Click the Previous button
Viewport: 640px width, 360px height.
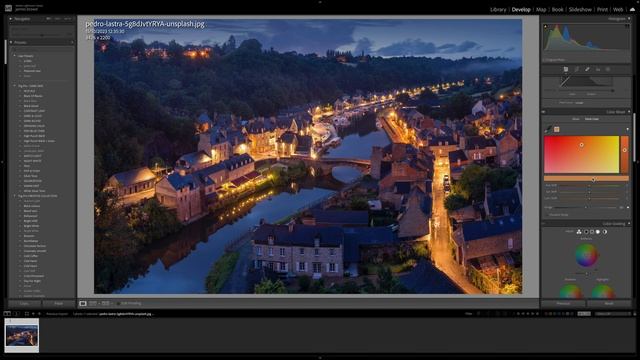point(563,304)
